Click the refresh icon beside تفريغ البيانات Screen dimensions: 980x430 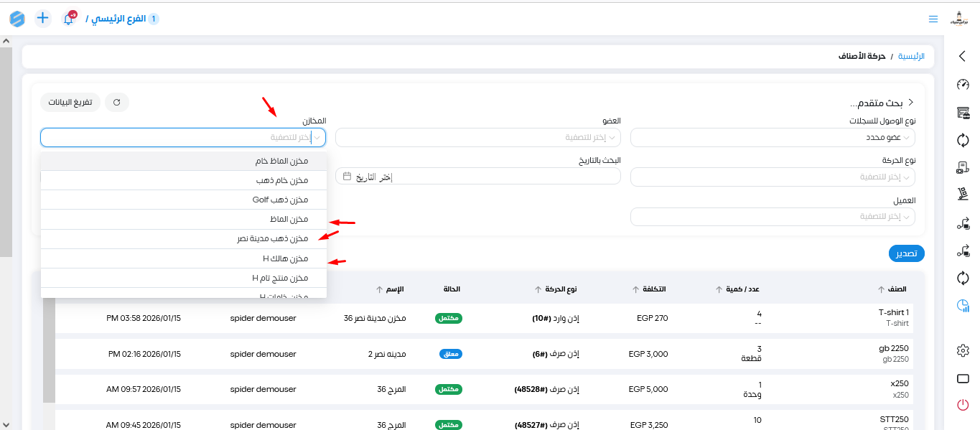(117, 103)
